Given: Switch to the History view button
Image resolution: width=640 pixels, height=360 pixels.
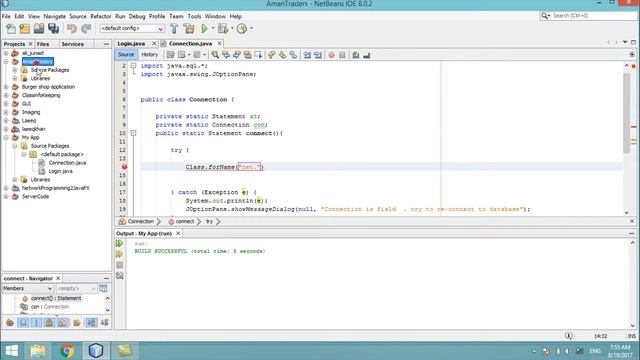Looking at the screenshot, I should coord(149,55).
